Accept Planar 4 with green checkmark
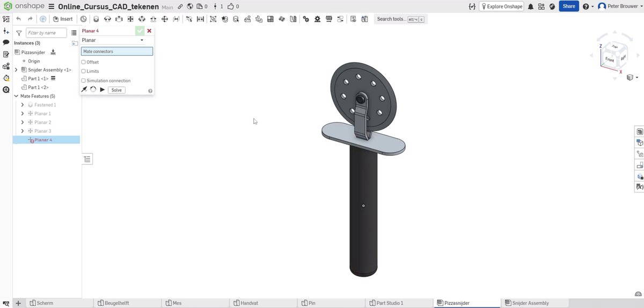644x308 pixels. (x=140, y=31)
